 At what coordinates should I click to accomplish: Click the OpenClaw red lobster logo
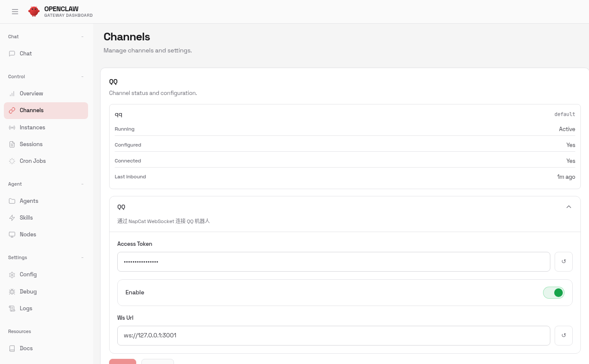[34, 12]
